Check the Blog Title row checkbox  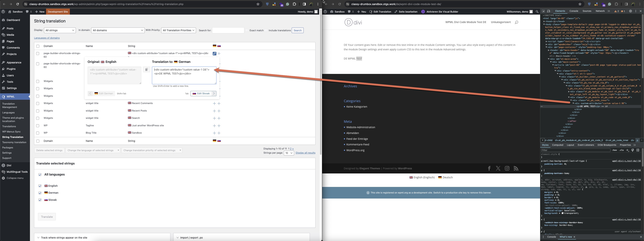(x=38, y=133)
